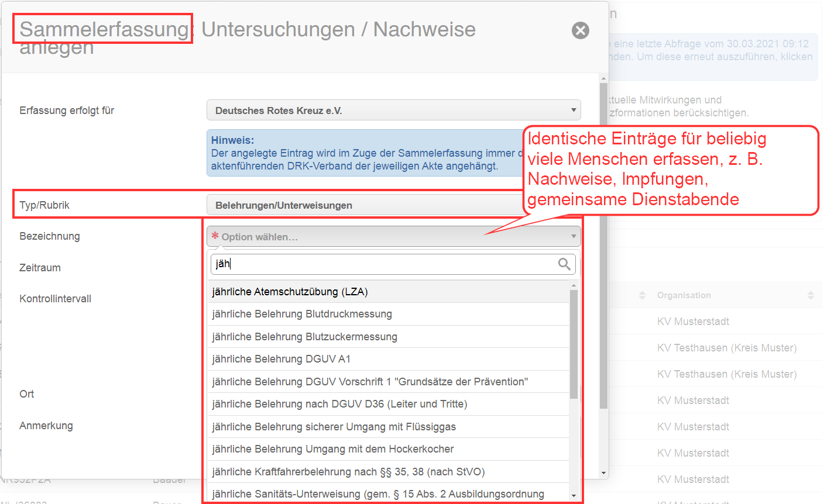
Task: Sort background table by Organisation column
Action: coord(811,295)
